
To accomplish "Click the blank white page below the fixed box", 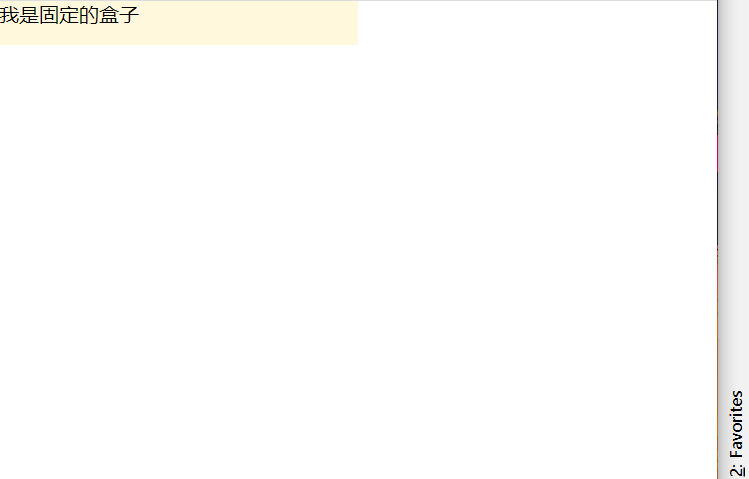I will point(358,263).
